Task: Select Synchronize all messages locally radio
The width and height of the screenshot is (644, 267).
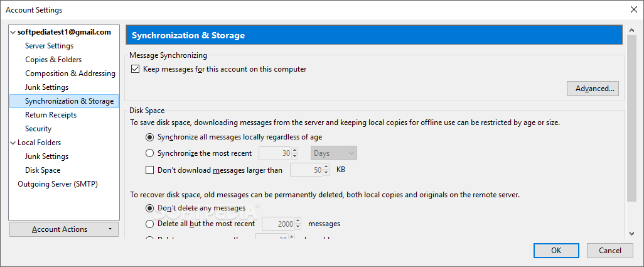Action: click(150, 137)
